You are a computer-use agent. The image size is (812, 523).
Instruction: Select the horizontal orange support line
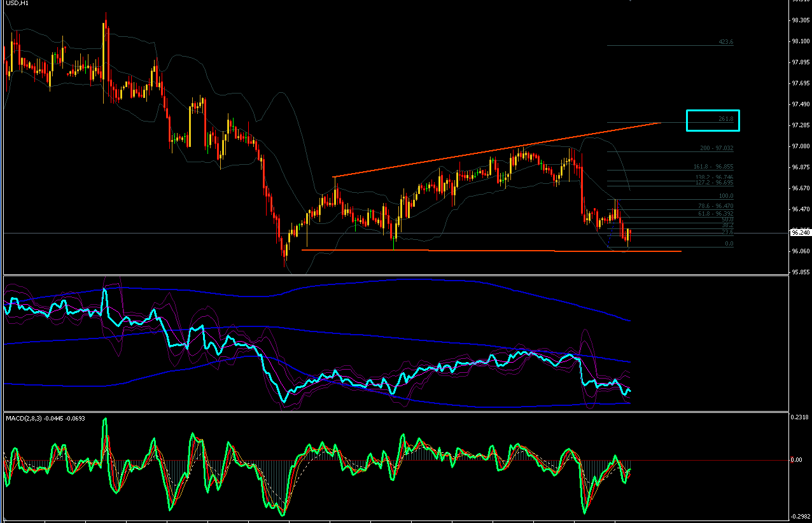click(x=491, y=251)
